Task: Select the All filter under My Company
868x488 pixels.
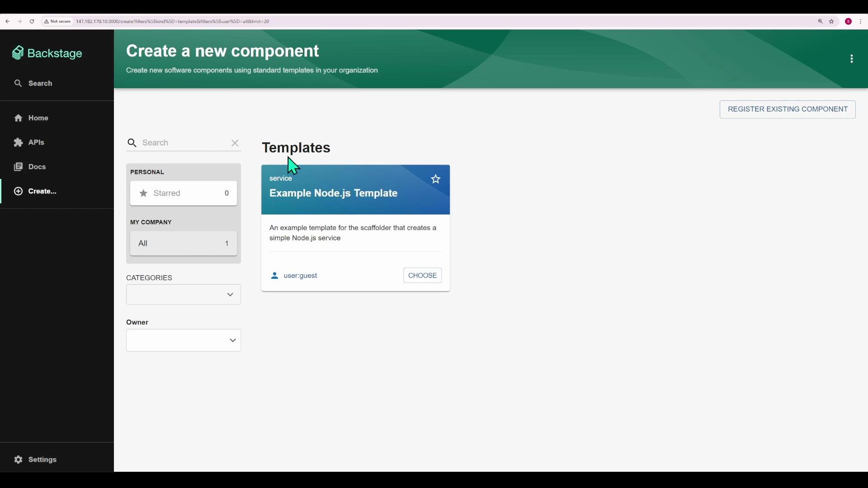Action: (184, 244)
